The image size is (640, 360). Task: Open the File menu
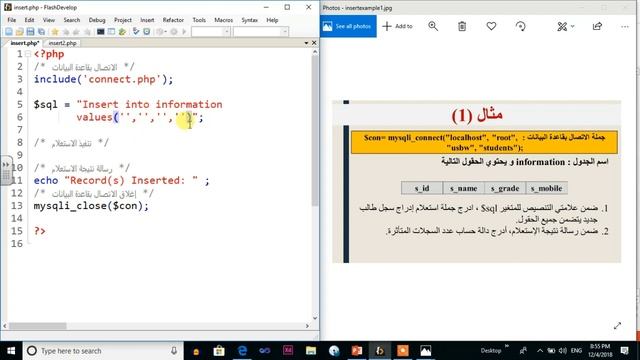coord(12,20)
